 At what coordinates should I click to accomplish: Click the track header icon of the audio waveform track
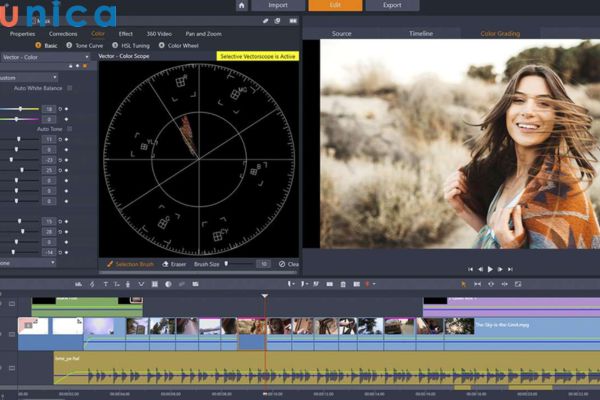pos(12,368)
